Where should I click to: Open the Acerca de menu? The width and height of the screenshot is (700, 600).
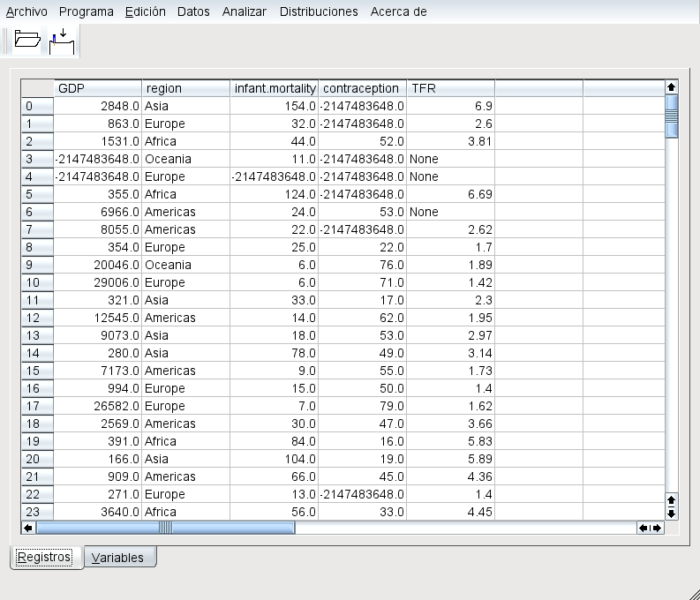[398, 11]
